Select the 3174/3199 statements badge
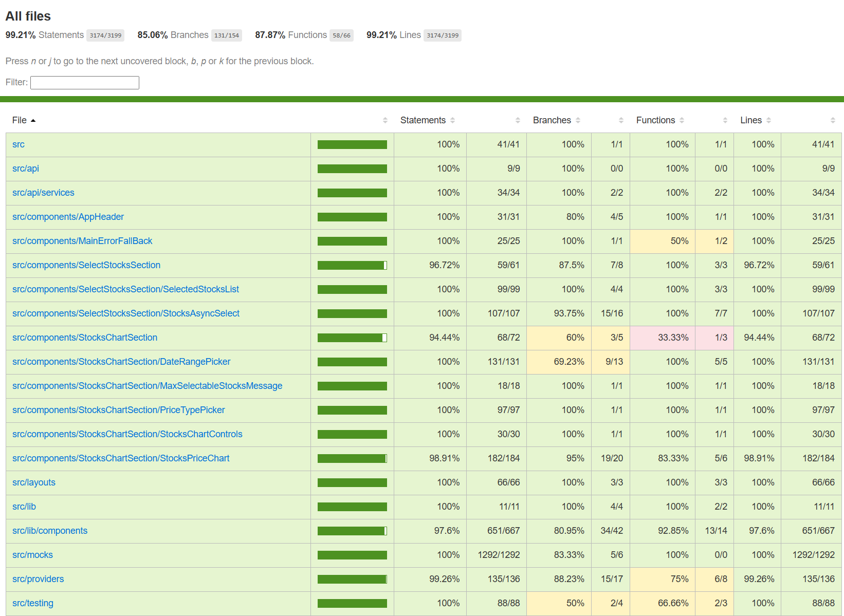 (x=105, y=35)
